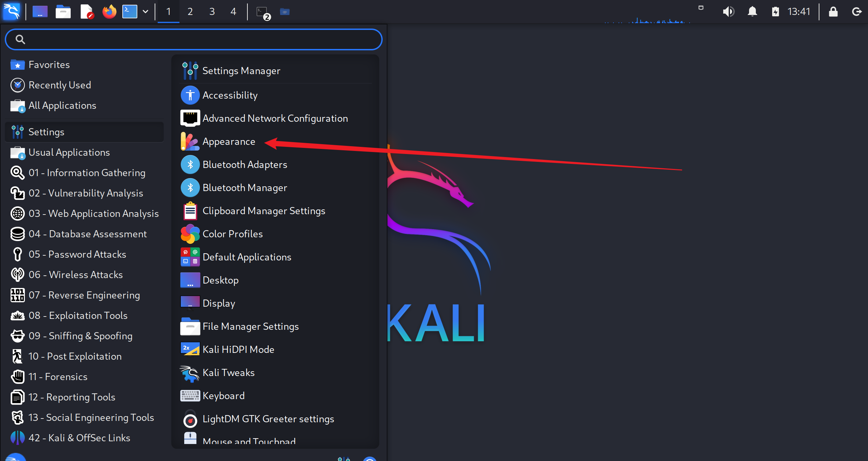Lock the screen with the padlock icon
Screen dimensions: 868x461
[x=833, y=12]
